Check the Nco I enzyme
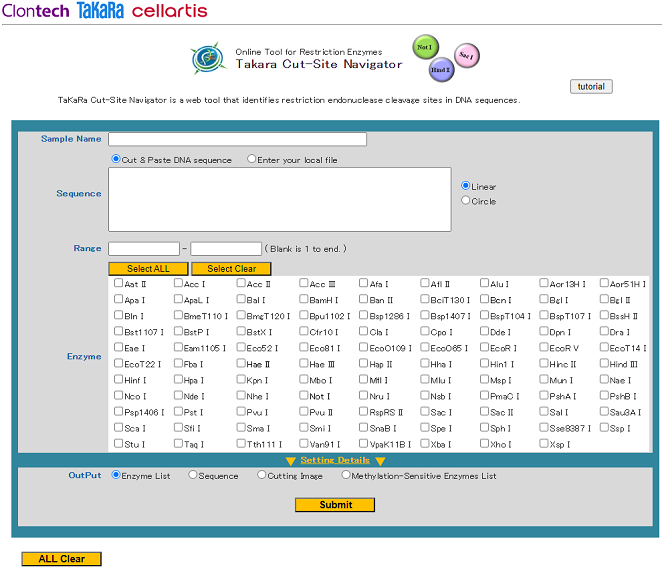 pos(119,395)
